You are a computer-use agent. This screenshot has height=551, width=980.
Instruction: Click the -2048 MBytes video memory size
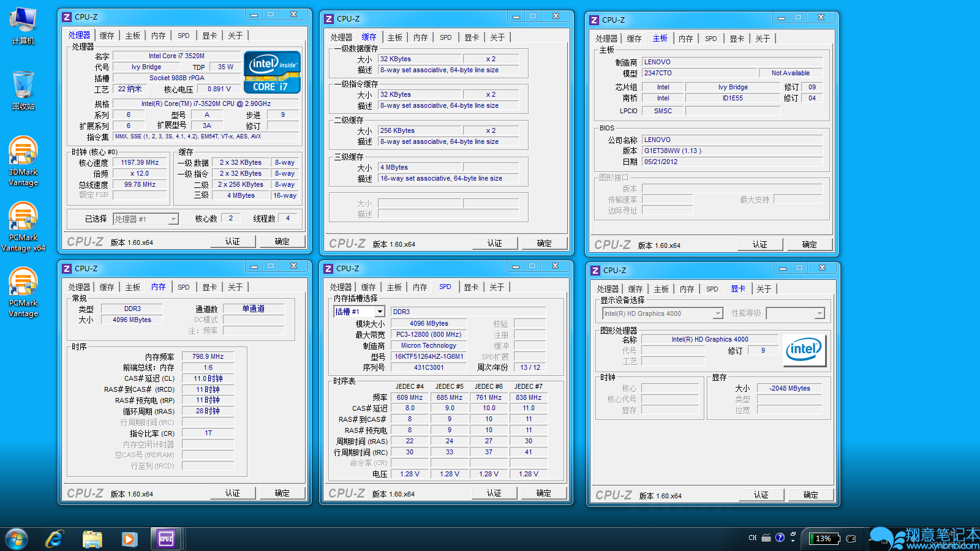[x=790, y=388]
